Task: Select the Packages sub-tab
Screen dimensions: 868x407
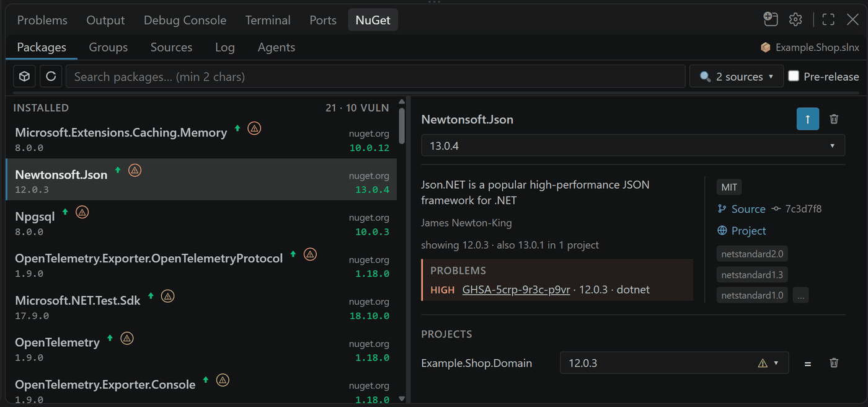Action: 42,47
